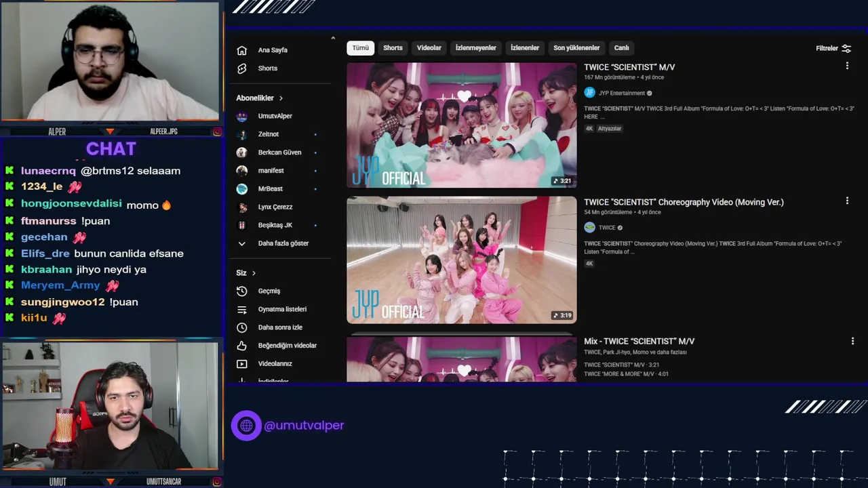Open Beğendiğim videolar thumbs-up icon
This screenshot has width=868, height=488.
click(x=241, y=346)
